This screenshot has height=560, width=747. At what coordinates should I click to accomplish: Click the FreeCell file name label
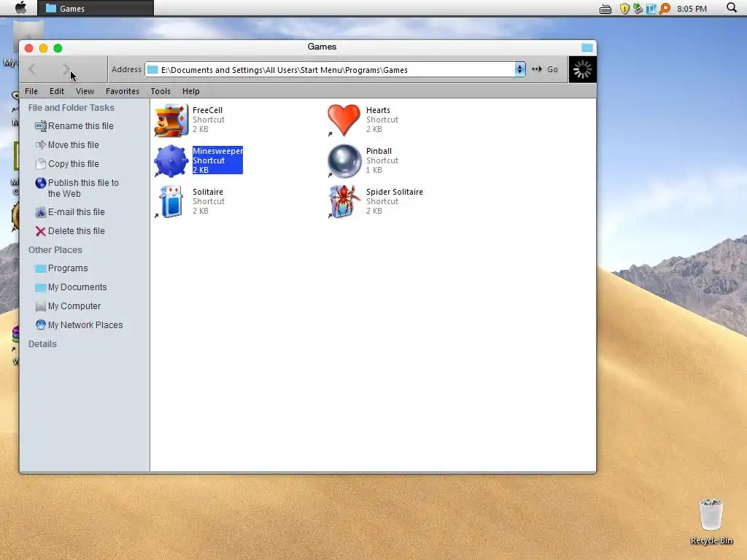(x=207, y=110)
